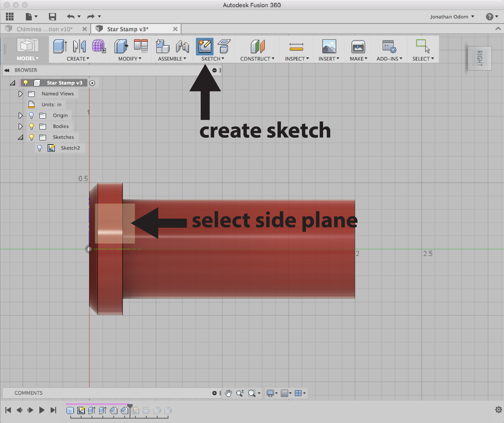Image resolution: width=504 pixels, height=423 pixels.
Task: Click the Save icon
Action: (x=52, y=17)
